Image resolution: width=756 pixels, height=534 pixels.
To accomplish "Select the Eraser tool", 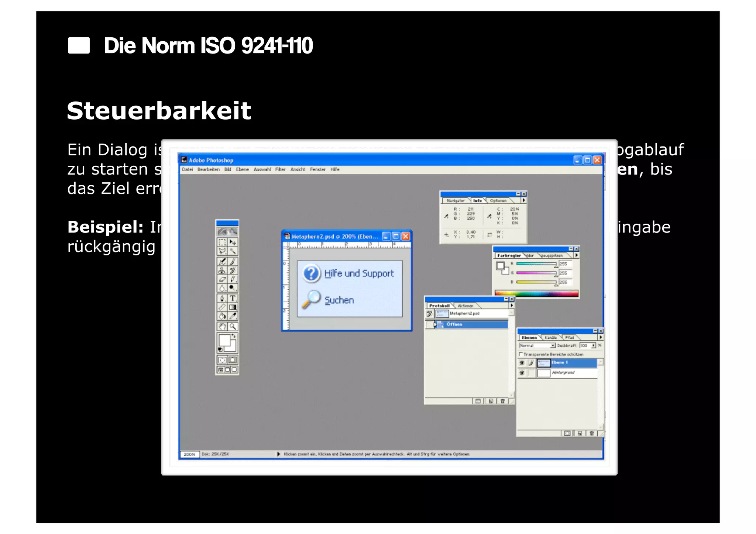I will 222,279.
